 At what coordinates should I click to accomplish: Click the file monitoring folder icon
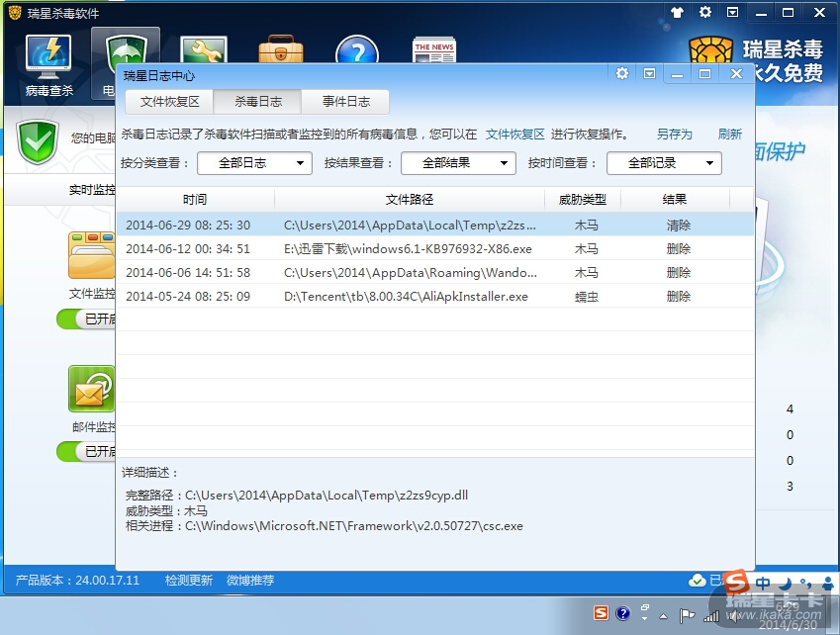pos(92,255)
